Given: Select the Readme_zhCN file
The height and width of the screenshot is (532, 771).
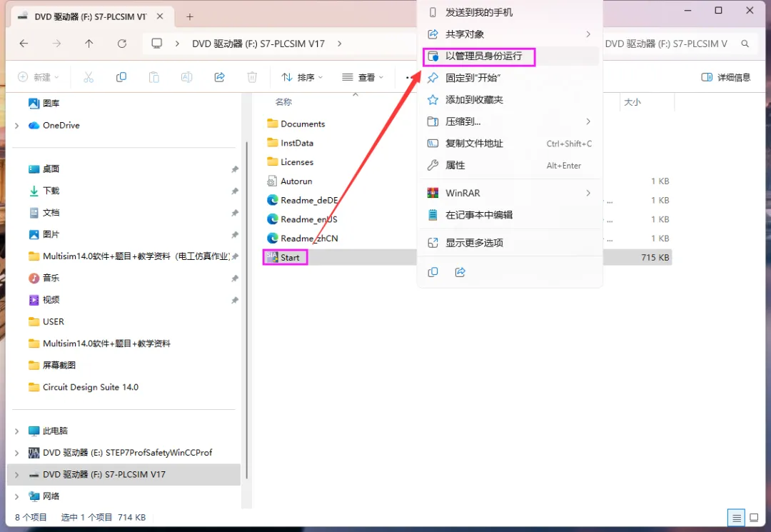Looking at the screenshot, I should click(303, 238).
